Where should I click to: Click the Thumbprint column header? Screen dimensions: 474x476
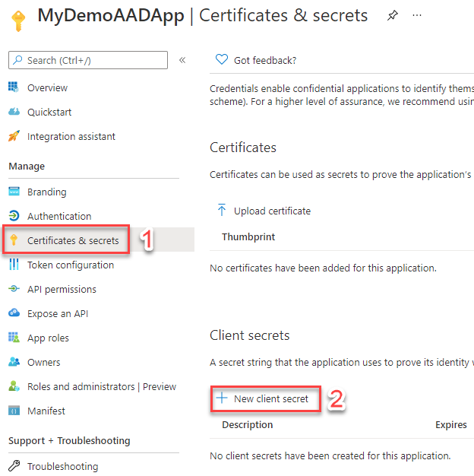[248, 236]
